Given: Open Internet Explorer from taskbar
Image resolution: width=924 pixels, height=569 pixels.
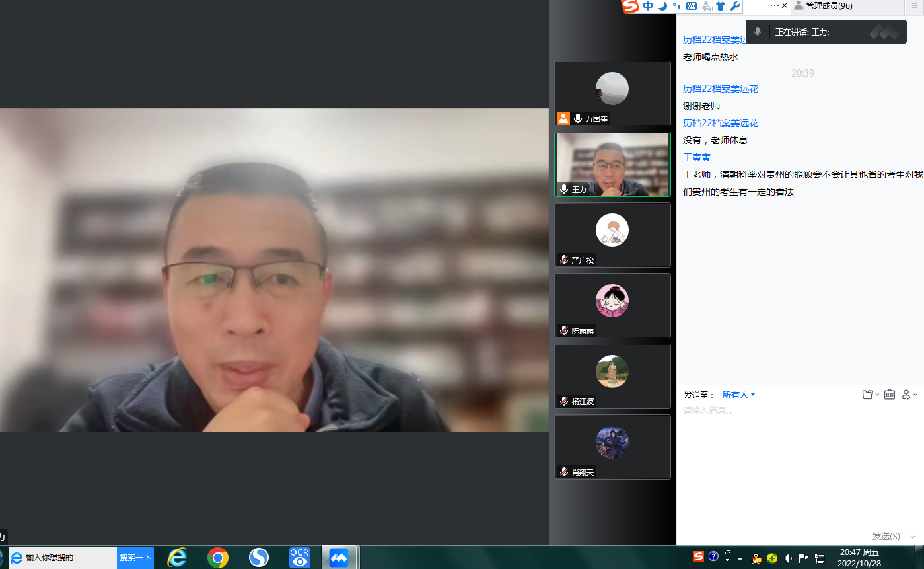Looking at the screenshot, I should click(x=177, y=558).
